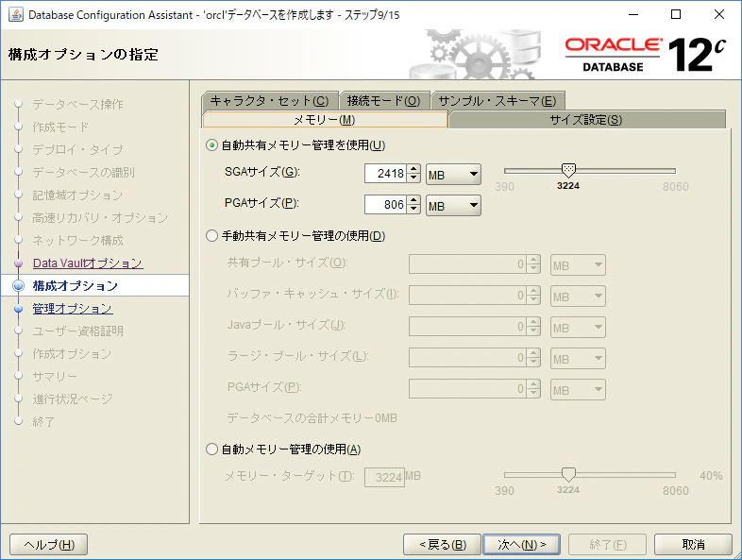The width and height of the screenshot is (742, 560).
Task: Open the upper PGA size unit MB dropdown
Action: click(x=453, y=206)
